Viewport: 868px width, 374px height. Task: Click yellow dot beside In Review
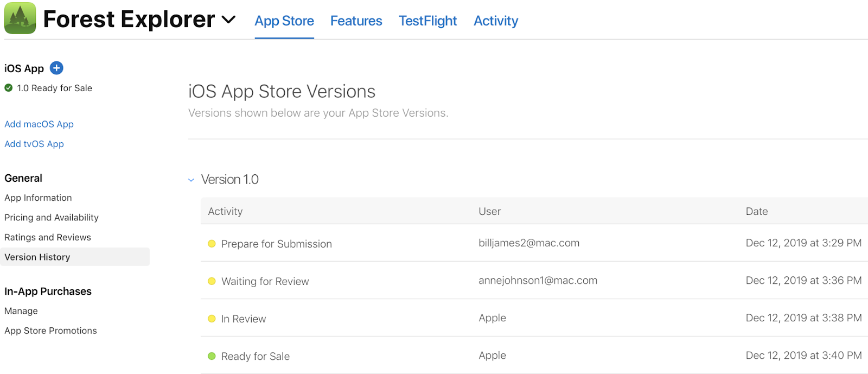click(x=212, y=319)
